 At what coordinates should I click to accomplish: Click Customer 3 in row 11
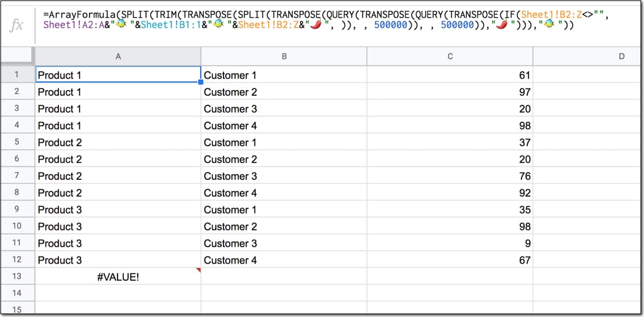230,244
